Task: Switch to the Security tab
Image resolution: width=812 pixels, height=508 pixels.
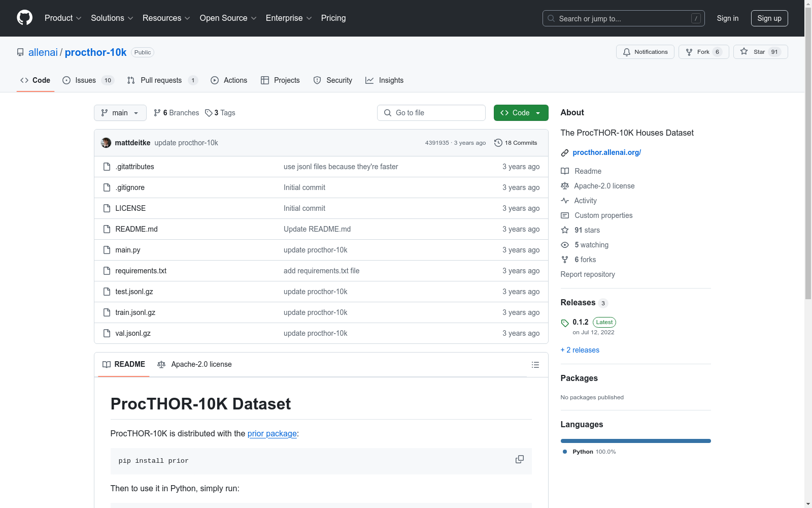Action: coord(333,80)
